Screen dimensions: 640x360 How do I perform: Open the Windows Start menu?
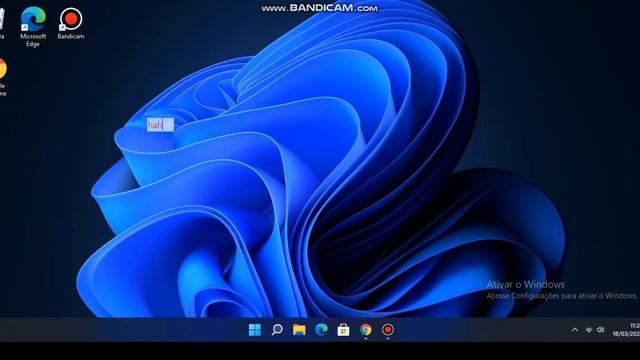[x=255, y=330]
